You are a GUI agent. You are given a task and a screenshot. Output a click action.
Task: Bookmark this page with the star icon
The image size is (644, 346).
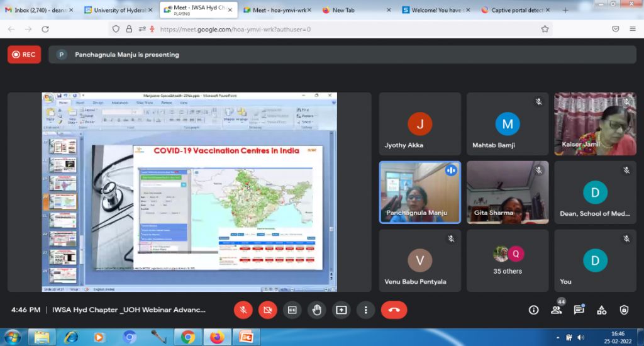pos(545,29)
